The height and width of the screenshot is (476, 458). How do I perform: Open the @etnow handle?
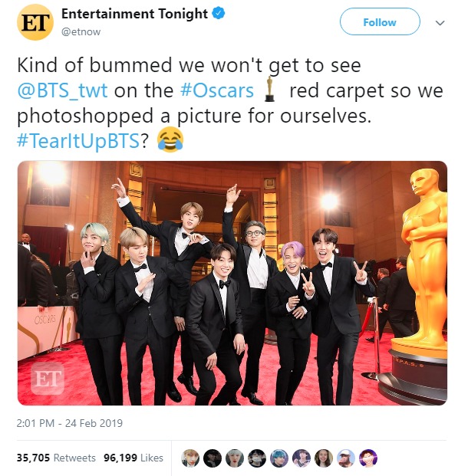pos(81,32)
